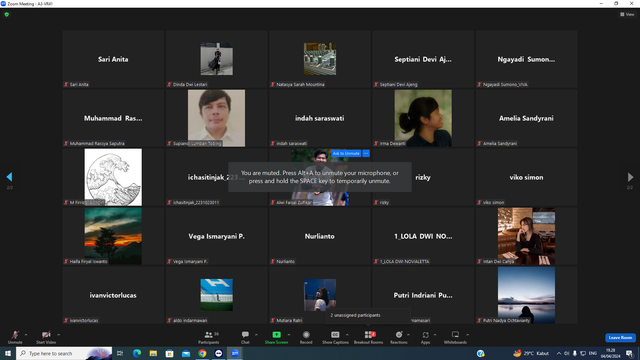Select Vega Ismaryani P.'s tile
This screenshot has width=640, height=360.
point(216,236)
